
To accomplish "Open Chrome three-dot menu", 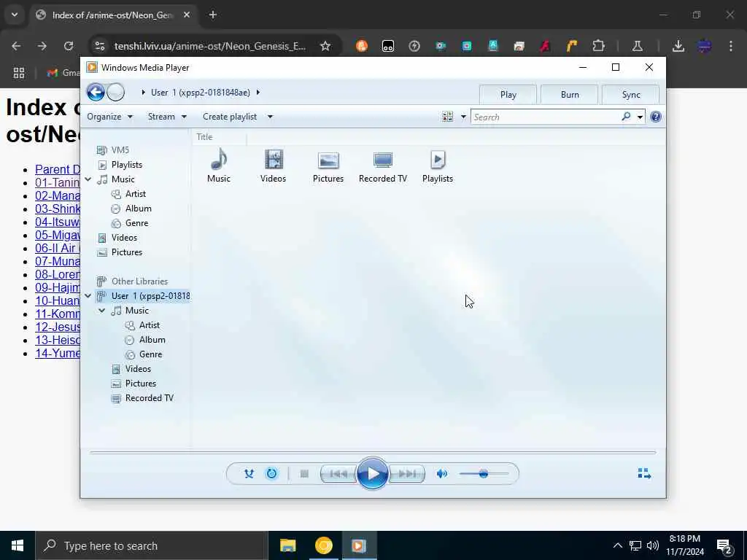I will [x=730, y=46].
